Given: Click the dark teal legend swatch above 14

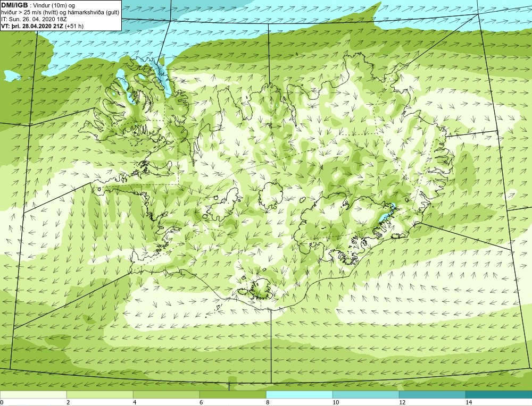Looking at the screenshot, I should [499, 394].
